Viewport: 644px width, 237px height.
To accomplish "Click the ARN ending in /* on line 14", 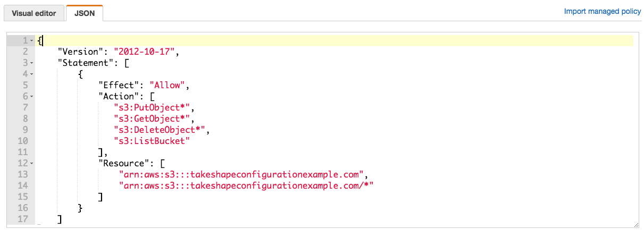I will click(x=247, y=186).
